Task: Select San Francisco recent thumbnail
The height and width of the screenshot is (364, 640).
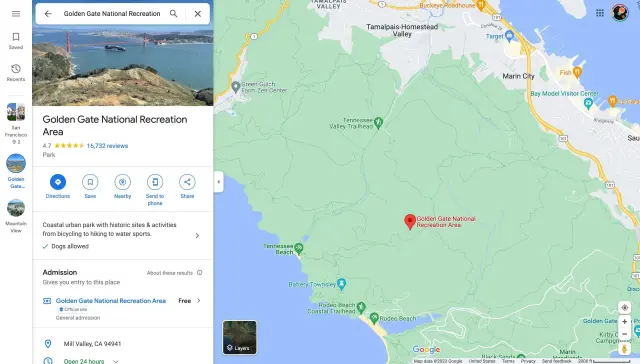Action: [16, 112]
